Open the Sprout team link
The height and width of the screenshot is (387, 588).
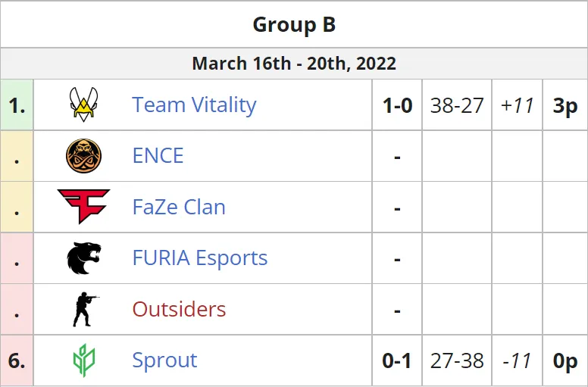pos(164,360)
